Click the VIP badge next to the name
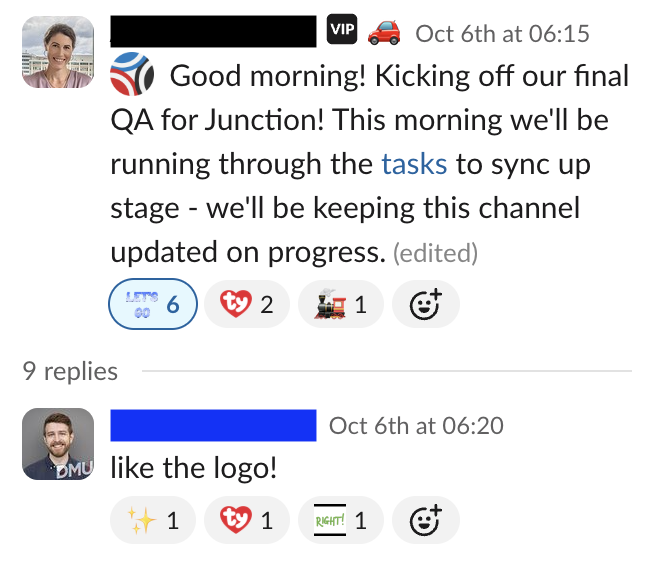654x572 pixels. pos(342,32)
